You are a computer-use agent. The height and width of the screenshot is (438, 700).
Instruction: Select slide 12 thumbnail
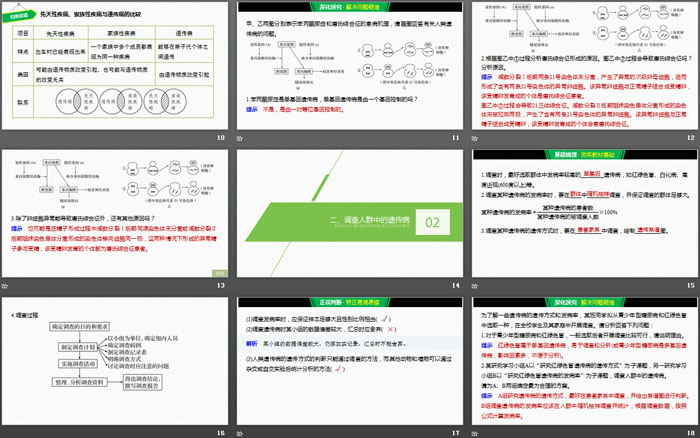(x=585, y=65)
